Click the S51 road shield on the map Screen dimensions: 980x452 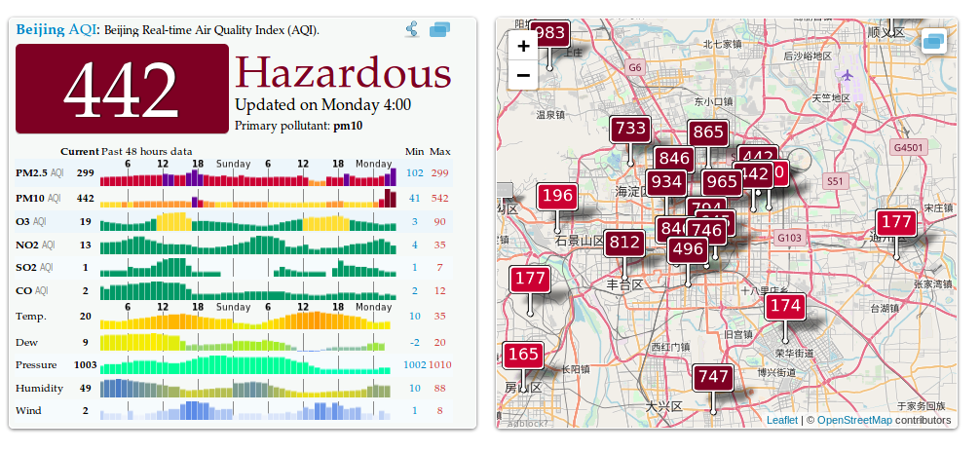coord(835,182)
